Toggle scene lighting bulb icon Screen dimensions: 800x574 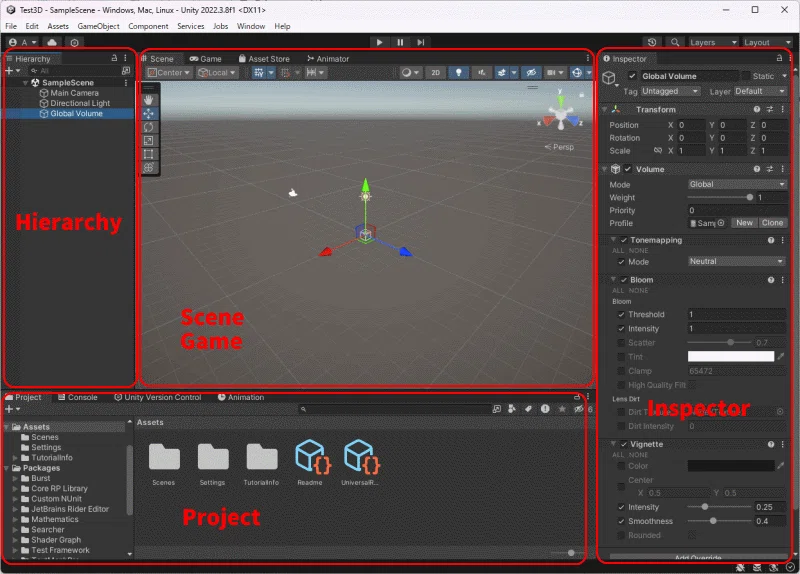point(458,72)
